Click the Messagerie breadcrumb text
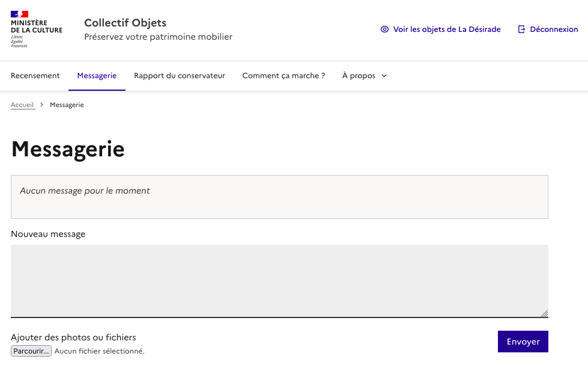 coord(67,105)
